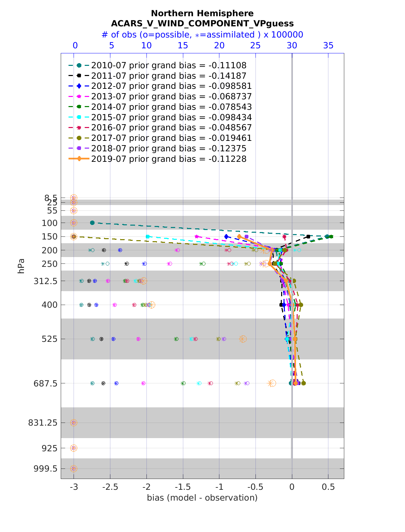Click the 2017-07 olive legend marker

(x=79, y=138)
